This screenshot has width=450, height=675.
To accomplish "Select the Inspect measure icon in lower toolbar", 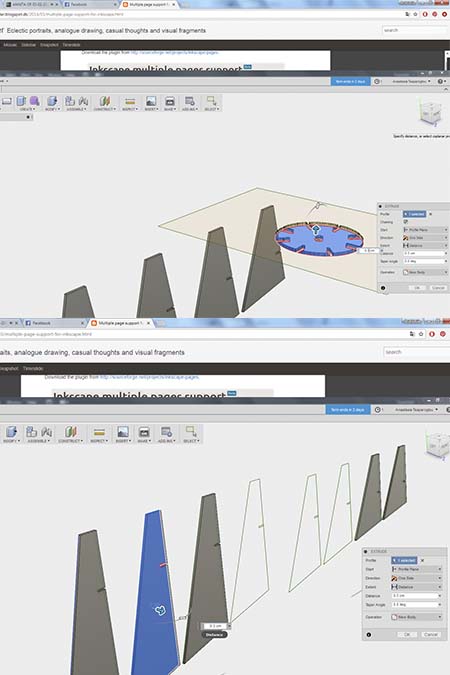I will pyautogui.click(x=99, y=432).
